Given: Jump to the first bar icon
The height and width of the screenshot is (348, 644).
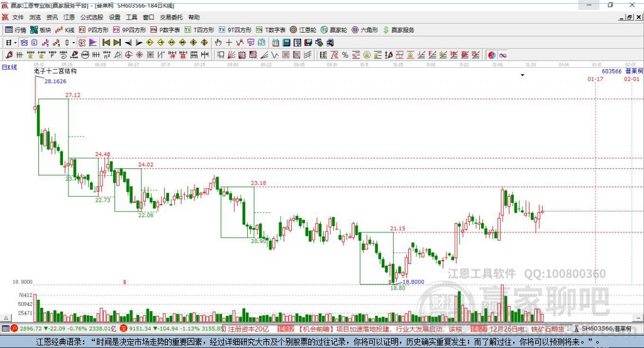Looking at the screenshot, I should 106,43.
